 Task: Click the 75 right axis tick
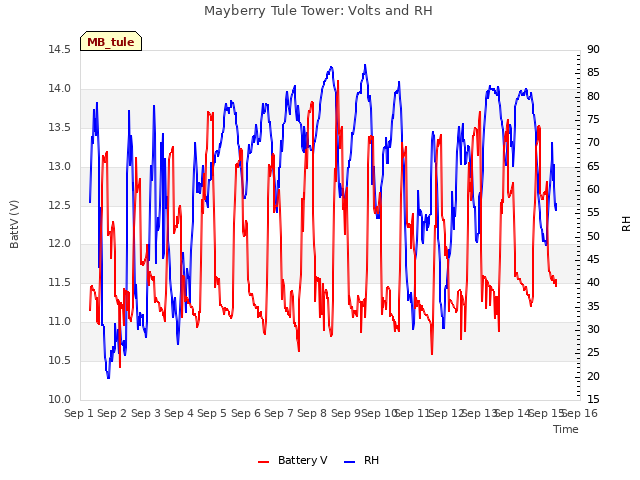click(x=593, y=120)
